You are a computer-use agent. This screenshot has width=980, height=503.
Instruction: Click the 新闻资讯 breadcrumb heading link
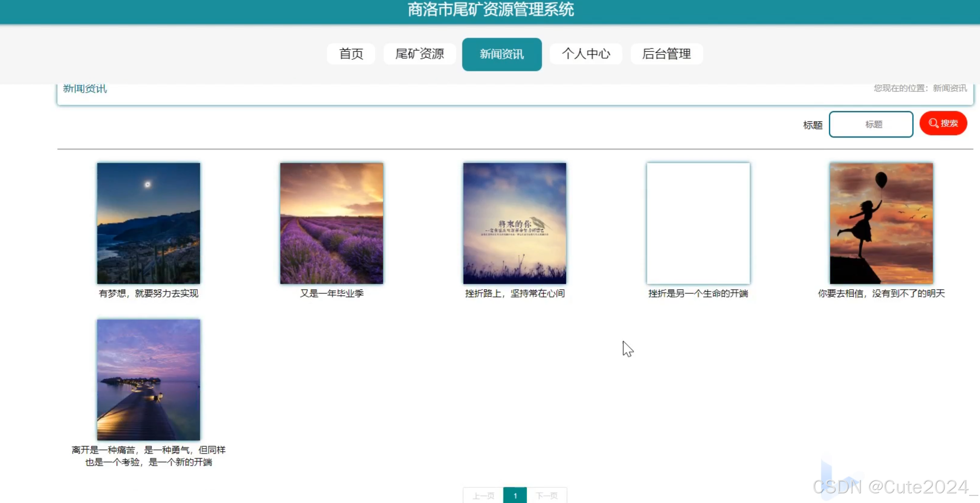pos(84,88)
